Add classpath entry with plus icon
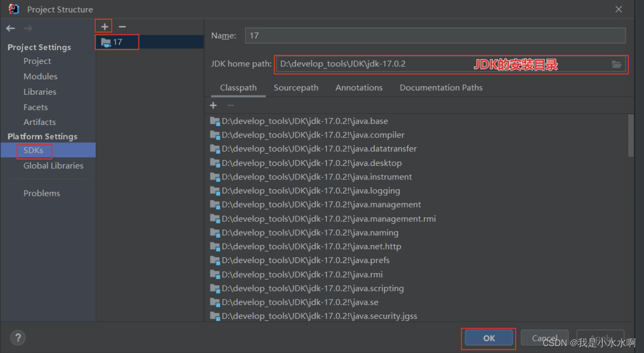The image size is (644, 353). [213, 106]
